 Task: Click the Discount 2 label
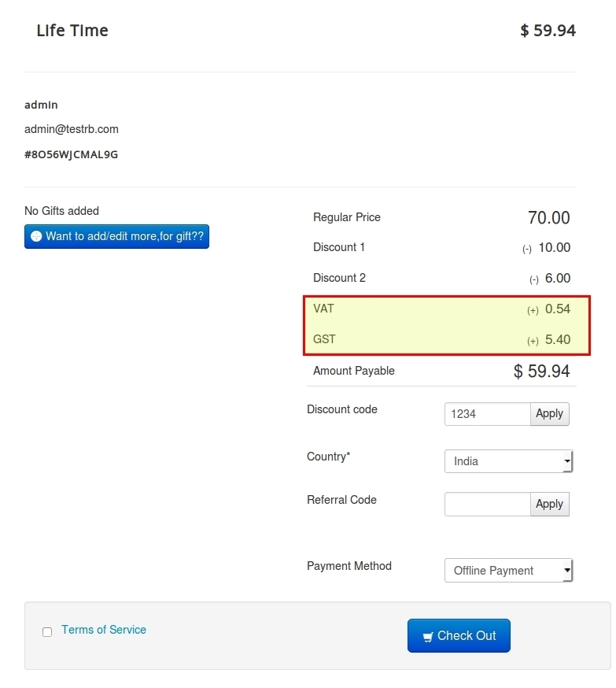point(339,278)
